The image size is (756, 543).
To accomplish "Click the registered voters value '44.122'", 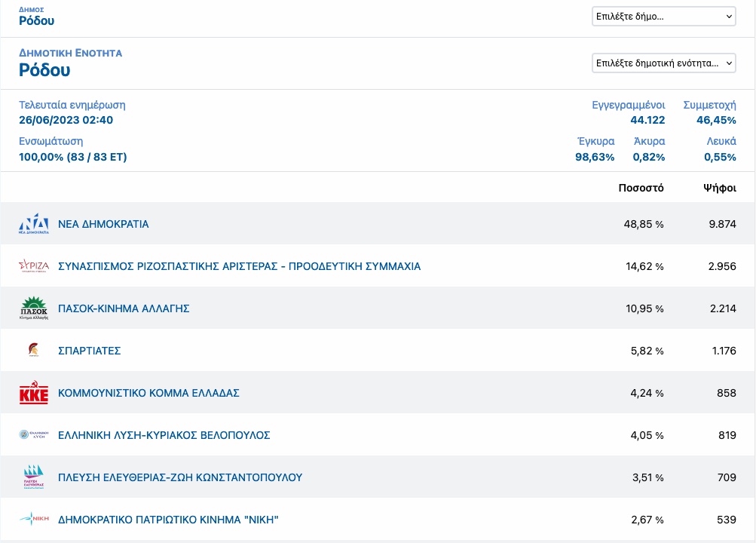I will point(647,120).
